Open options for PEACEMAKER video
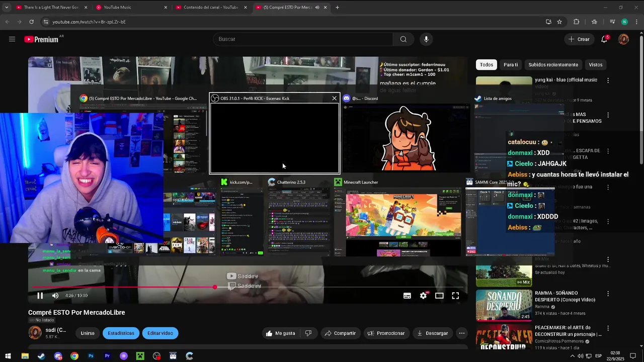Image resolution: width=644 pixels, height=362 pixels. pyautogui.click(x=608, y=328)
